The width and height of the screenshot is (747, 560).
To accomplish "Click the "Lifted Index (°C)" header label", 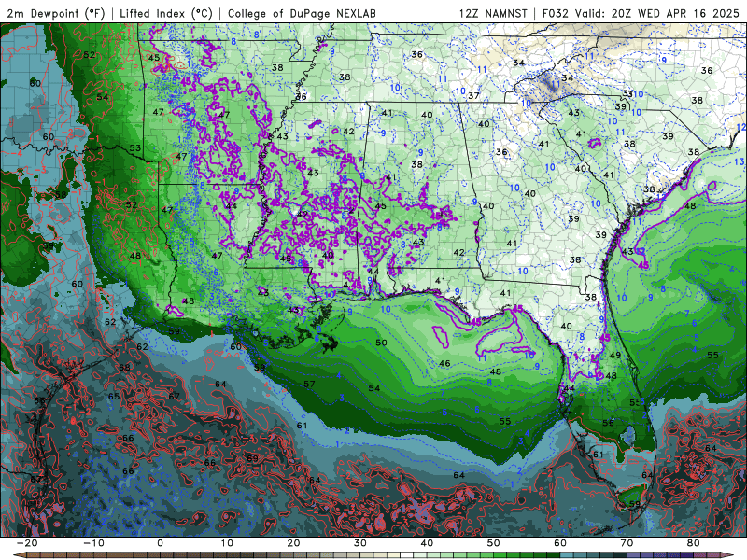I will click(x=166, y=13).
